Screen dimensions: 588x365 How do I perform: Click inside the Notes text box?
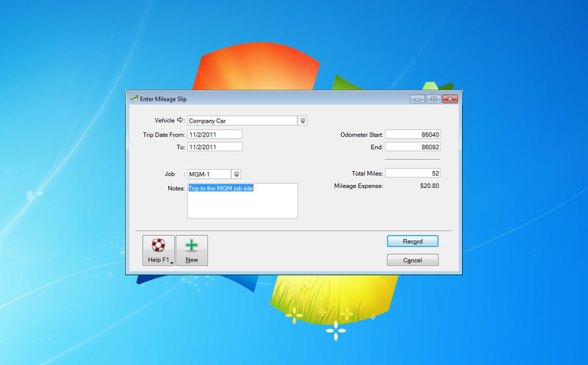(242, 201)
